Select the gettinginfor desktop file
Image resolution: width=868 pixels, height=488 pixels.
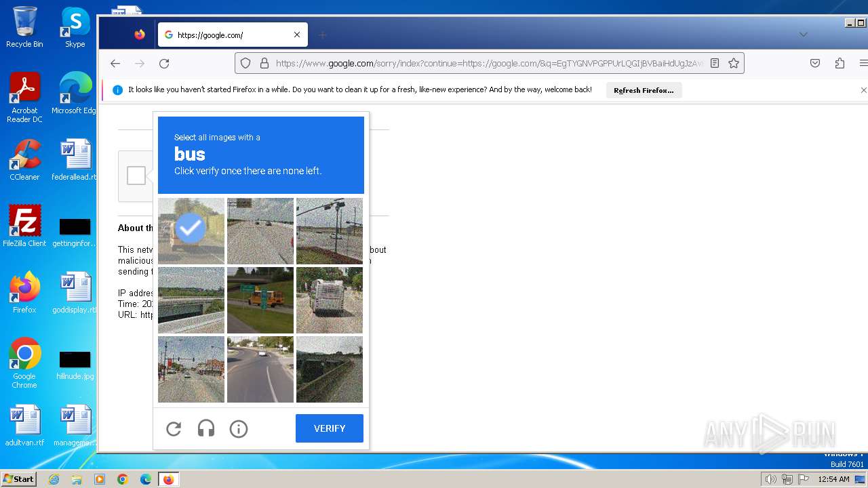75,232
